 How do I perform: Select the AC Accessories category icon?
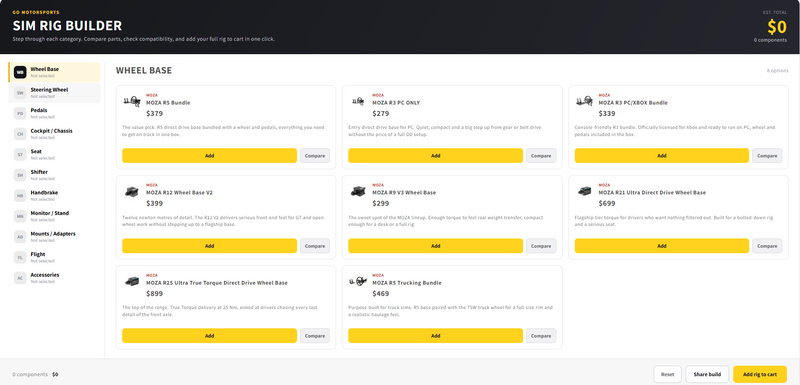pyautogui.click(x=20, y=278)
